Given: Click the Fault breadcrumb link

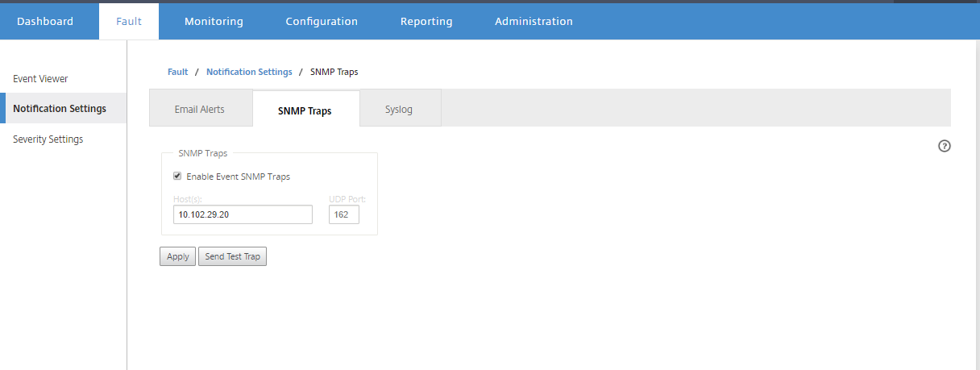Looking at the screenshot, I should (177, 72).
